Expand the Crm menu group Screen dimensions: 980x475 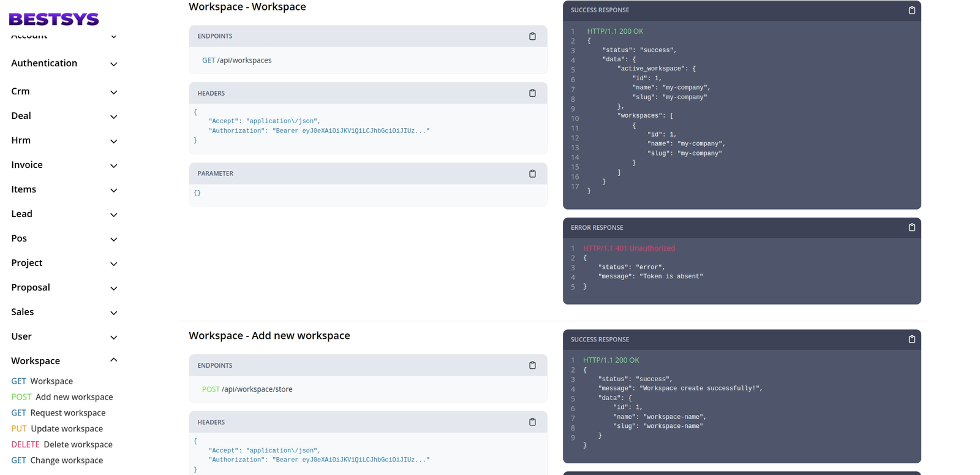113,92
